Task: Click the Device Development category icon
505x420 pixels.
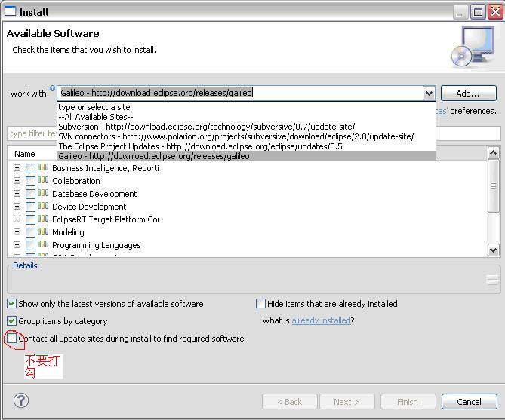Action: (43, 206)
